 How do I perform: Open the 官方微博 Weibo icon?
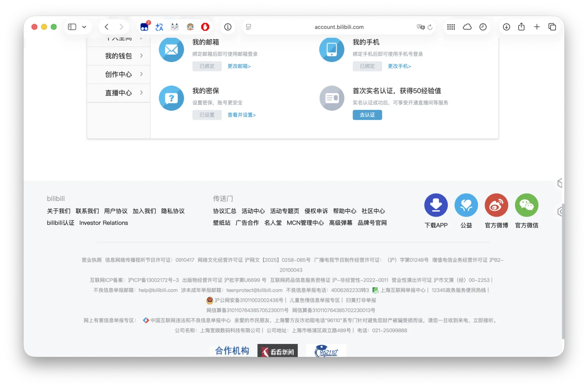point(496,205)
